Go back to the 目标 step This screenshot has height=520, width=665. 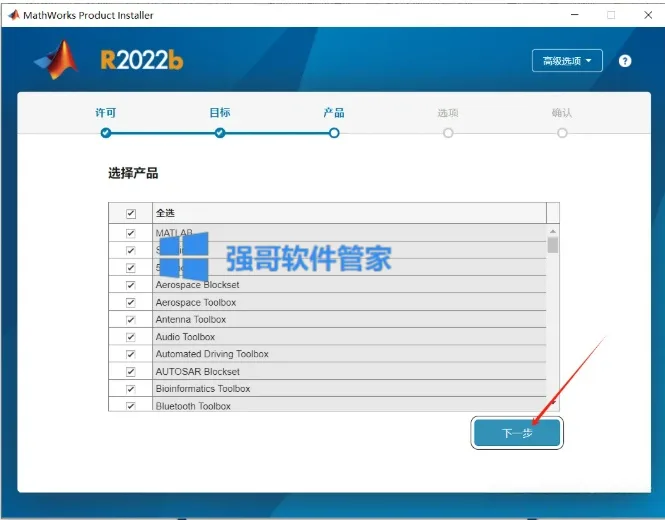click(220, 113)
